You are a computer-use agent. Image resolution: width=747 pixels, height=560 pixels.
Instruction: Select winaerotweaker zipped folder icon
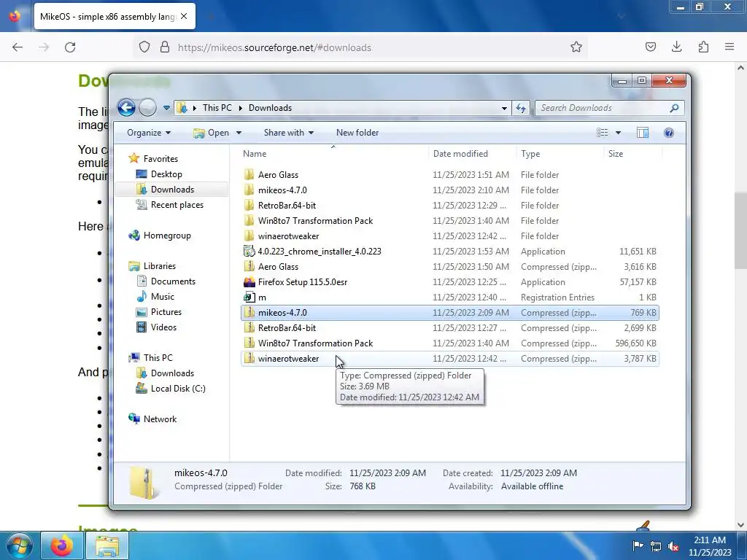pyautogui.click(x=249, y=359)
